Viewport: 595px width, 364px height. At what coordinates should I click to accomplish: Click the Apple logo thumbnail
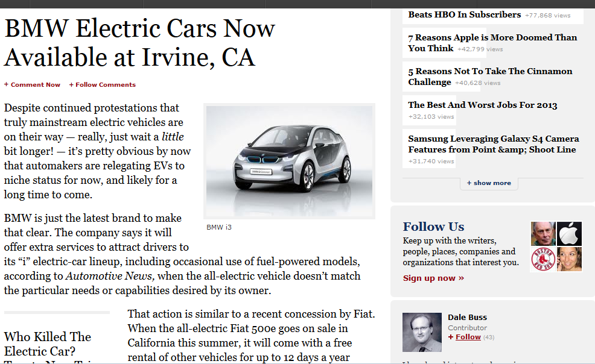569,234
